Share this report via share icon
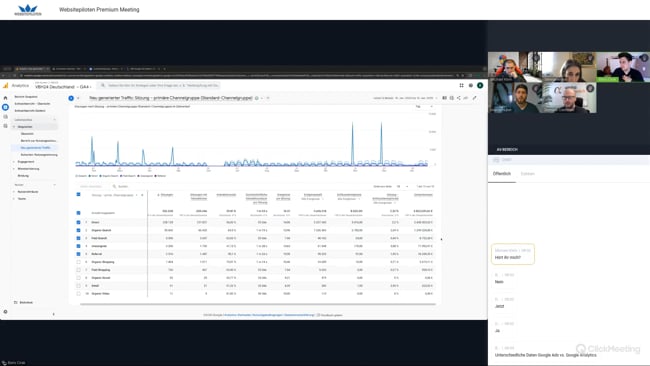This screenshot has width=650, height=366. pos(458,98)
